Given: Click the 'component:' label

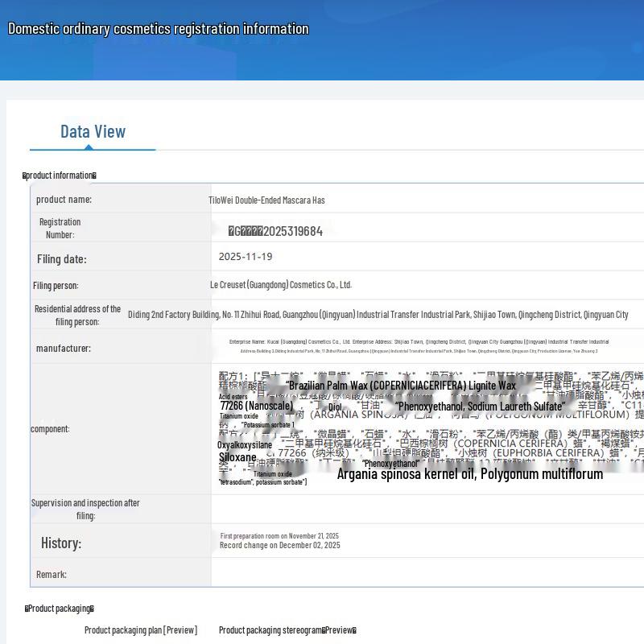Looking at the screenshot, I should 50,429.
